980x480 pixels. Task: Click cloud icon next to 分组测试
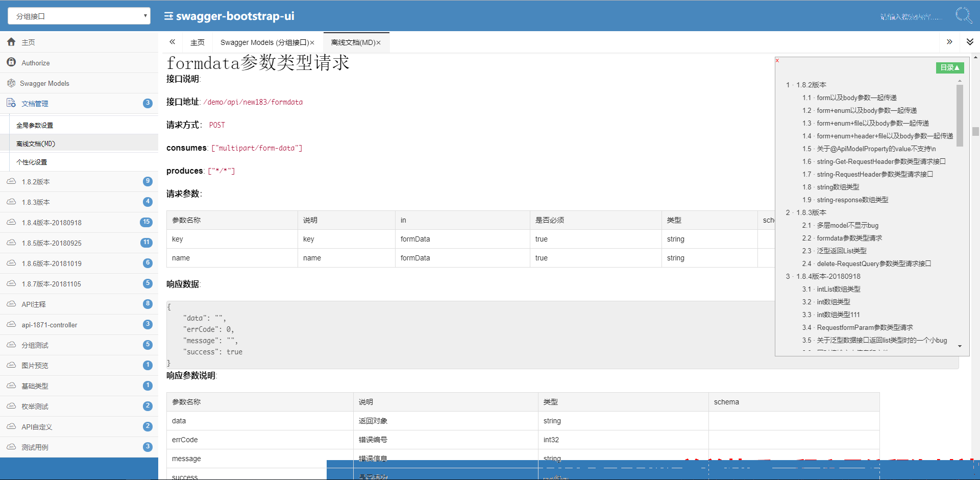pyautogui.click(x=11, y=345)
